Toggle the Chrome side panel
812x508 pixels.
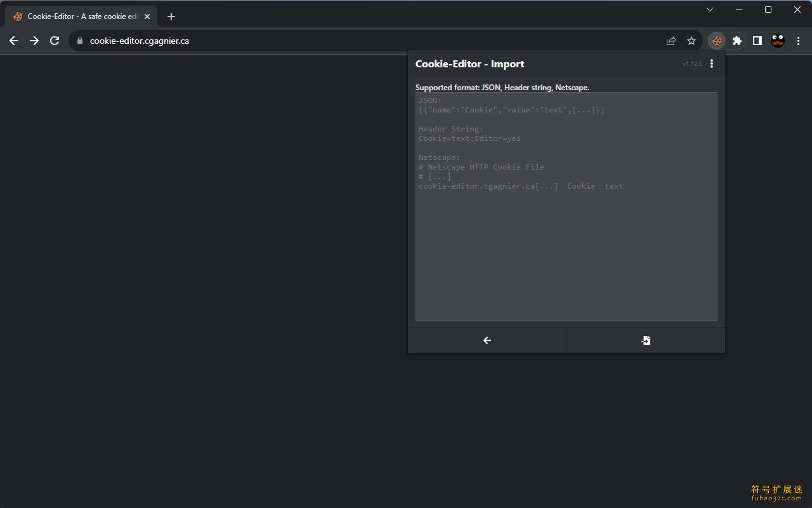pos(757,41)
